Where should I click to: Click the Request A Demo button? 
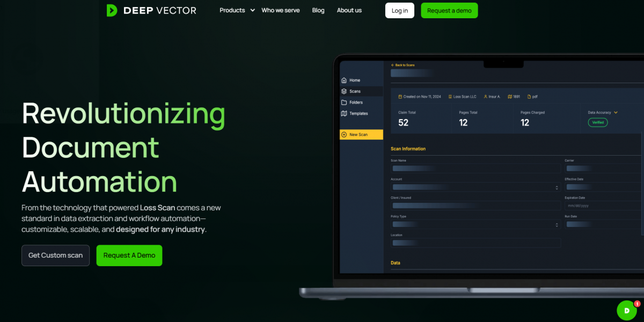point(129,255)
